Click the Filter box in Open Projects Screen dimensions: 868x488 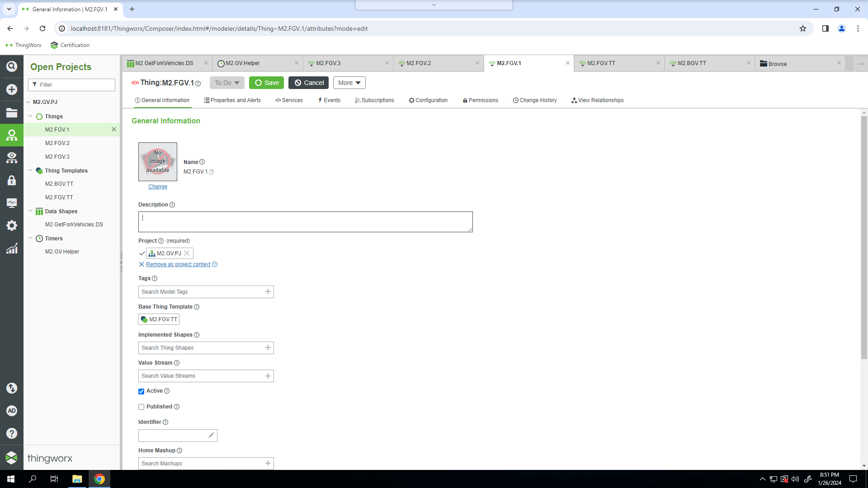(x=71, y=85)
